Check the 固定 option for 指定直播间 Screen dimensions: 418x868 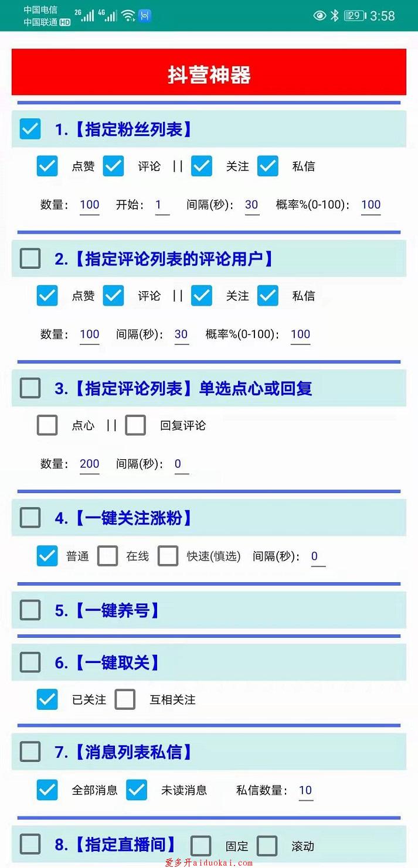(201, 846)
